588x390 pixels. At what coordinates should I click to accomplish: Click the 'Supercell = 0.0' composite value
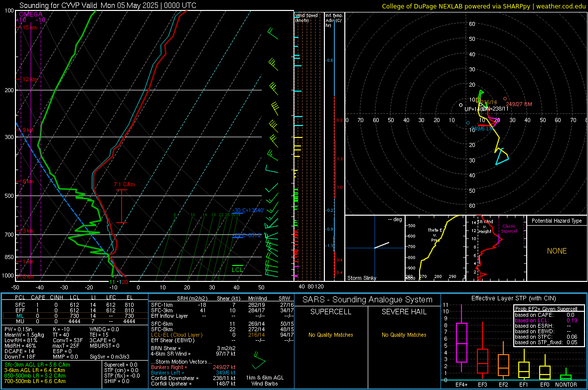tap(121, 365)
